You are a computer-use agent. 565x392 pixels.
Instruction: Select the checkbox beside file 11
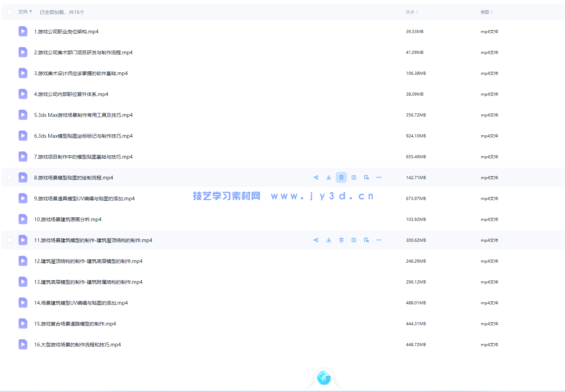coord(10,240)
